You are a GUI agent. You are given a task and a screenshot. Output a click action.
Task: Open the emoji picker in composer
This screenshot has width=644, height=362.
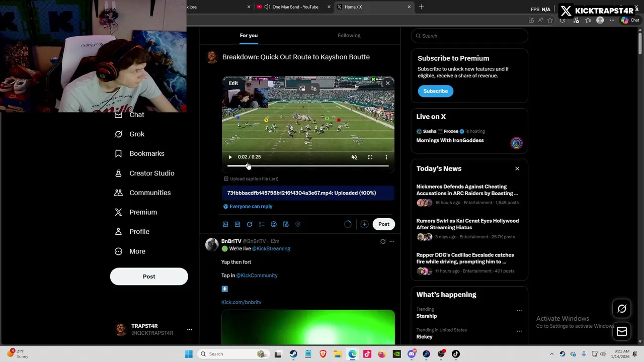click(x=274, y=224)
